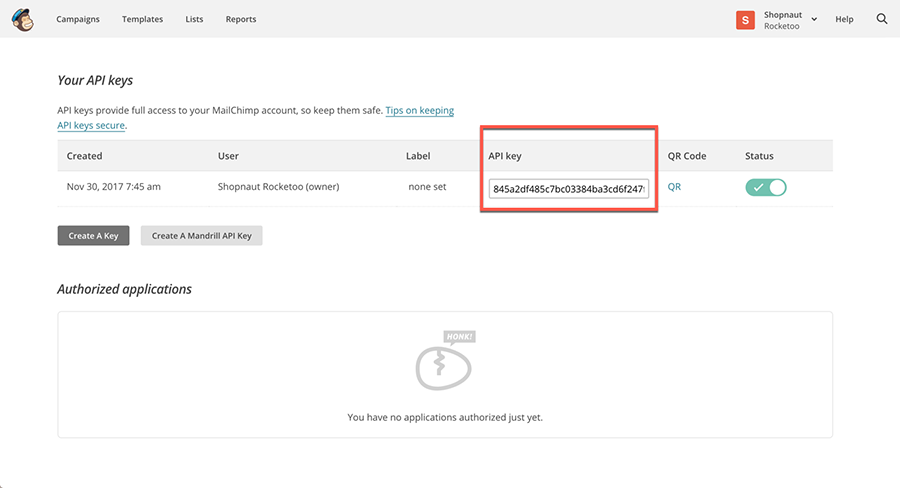Image resolution: width=900 pixels, height=488 pixels.
Task: Toggle the API key Status switch
Action: point(765,187)
